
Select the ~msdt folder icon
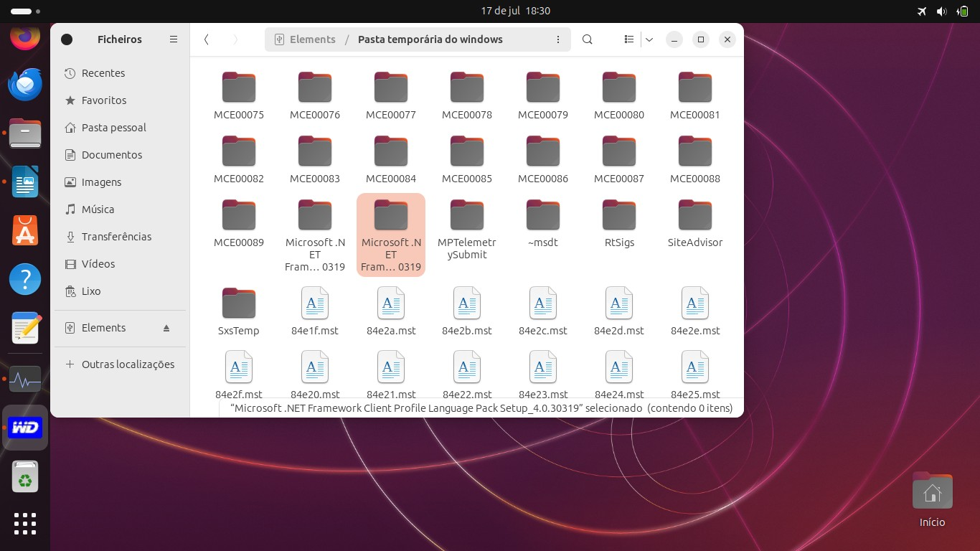[542, 215]
